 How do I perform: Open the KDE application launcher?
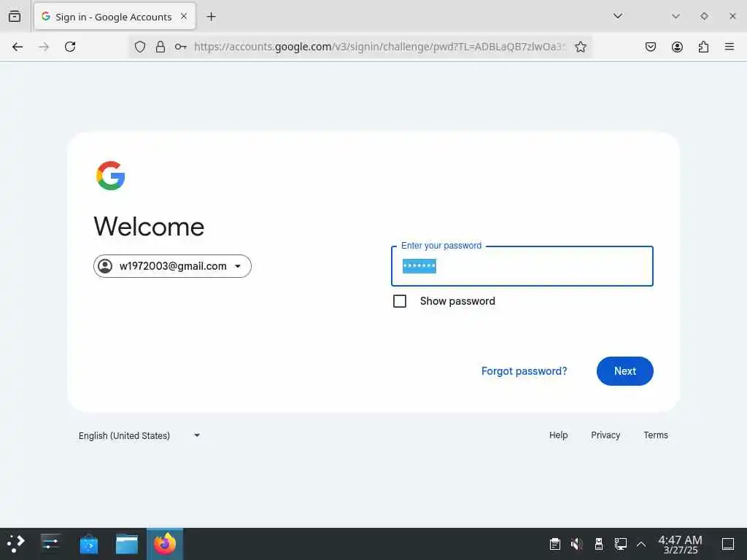16,544
